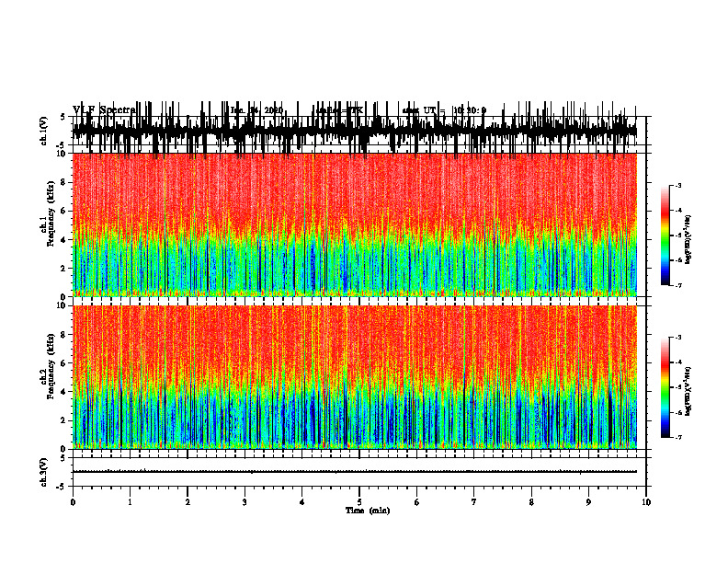The image size is (728, 563).
Task: Click time axis tick label '3'
Action: (245, 502)
